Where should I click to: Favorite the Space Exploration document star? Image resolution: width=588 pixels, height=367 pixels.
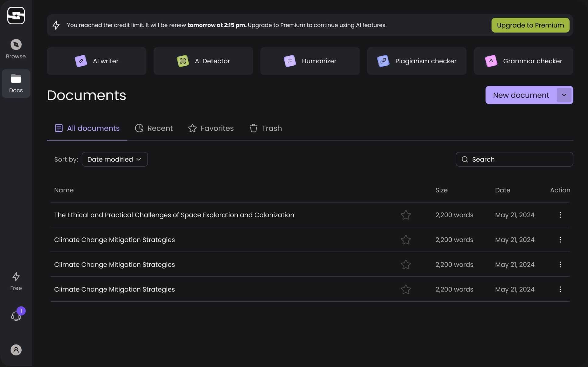(x=406, y=215)
